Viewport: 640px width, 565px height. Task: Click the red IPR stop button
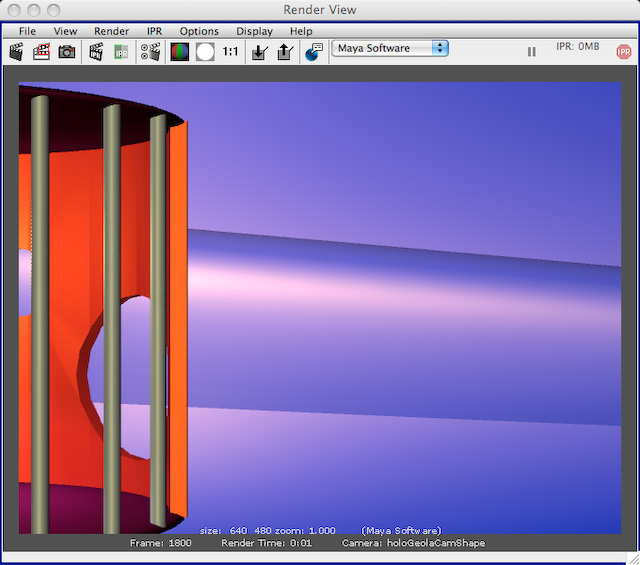[624, 51]
